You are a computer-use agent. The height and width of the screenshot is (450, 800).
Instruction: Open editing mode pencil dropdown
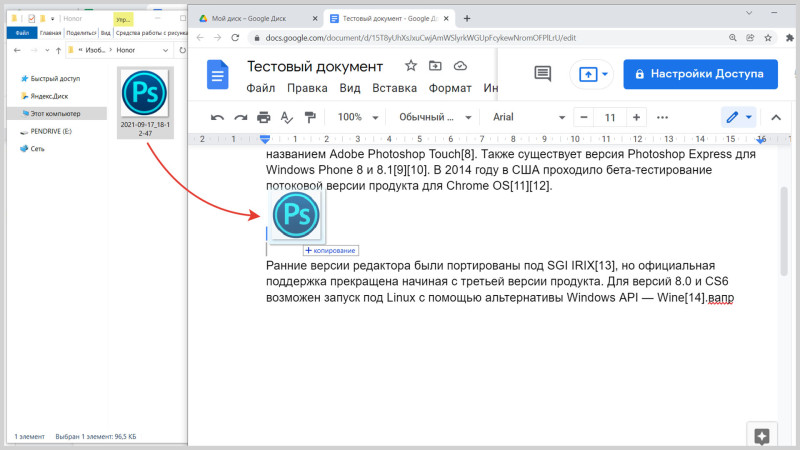click(x=739, y=117)
